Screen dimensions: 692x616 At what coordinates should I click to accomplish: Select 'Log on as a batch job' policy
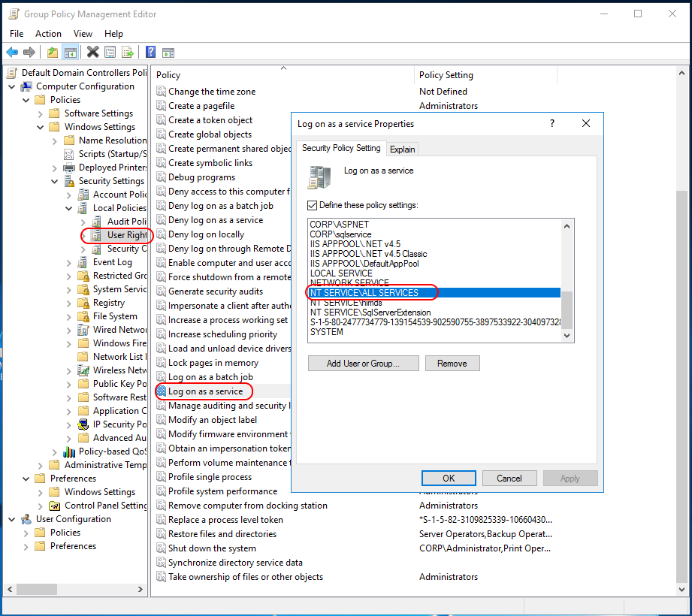(x=210, y=377)
